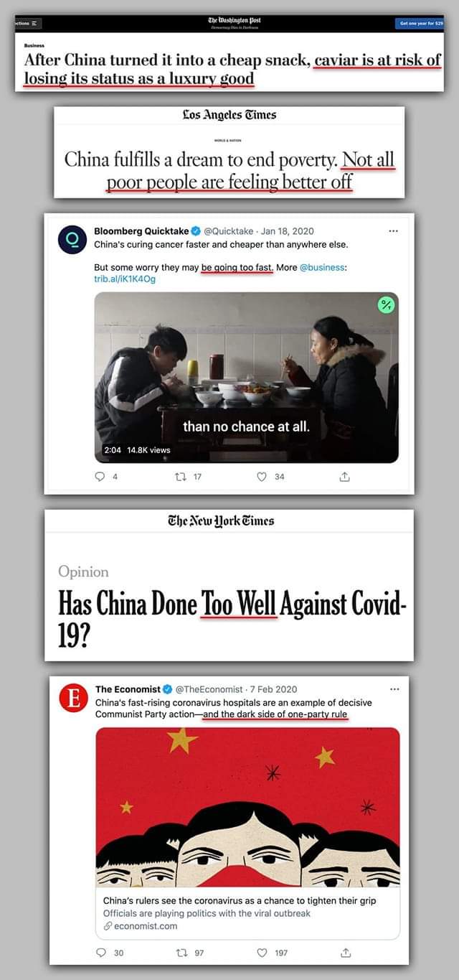Open the trib.al/iK1K4Og link
Image resolution: width=459 pixels, height=980 pixels.
click(125, 279)
